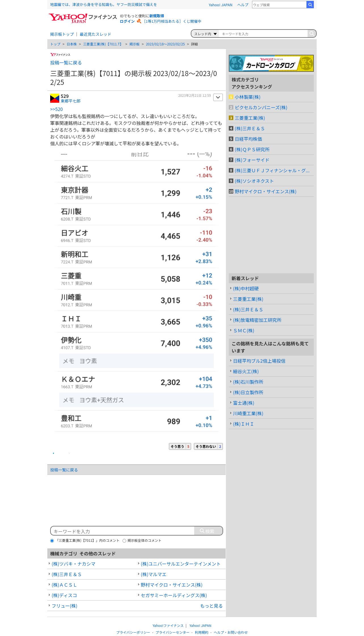Open 日経平均ブル2倍上場投信 link
The width and height of the screenshot is (364, 636).
pos(259,361)
